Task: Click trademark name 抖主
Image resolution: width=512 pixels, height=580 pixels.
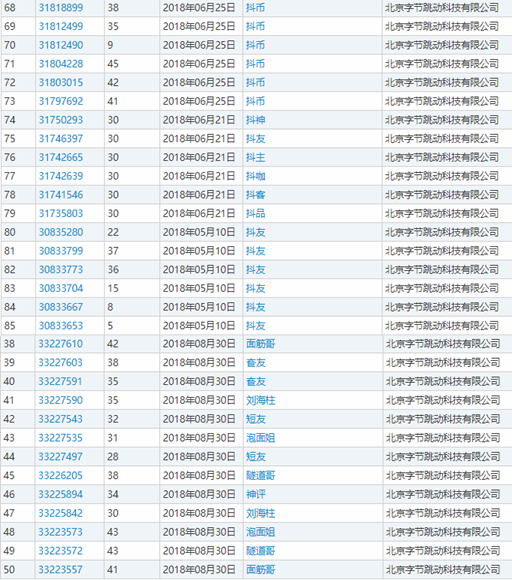Action: pos(255,158)
